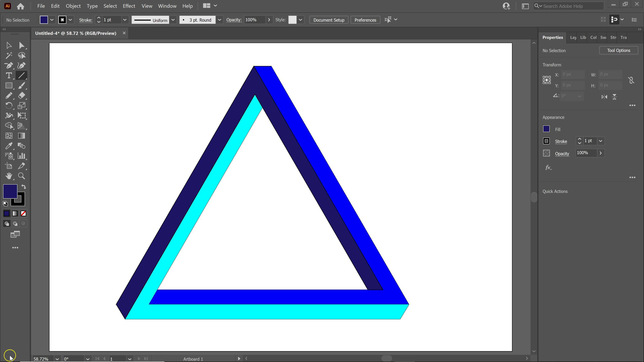Select the Eraser tool
644x362 pixels.
point(22,95)
